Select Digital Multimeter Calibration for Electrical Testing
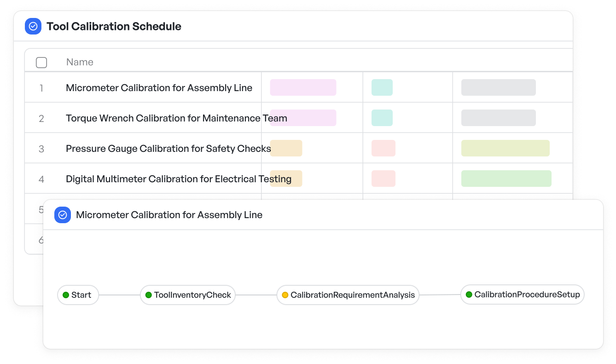 pos(179,179)
